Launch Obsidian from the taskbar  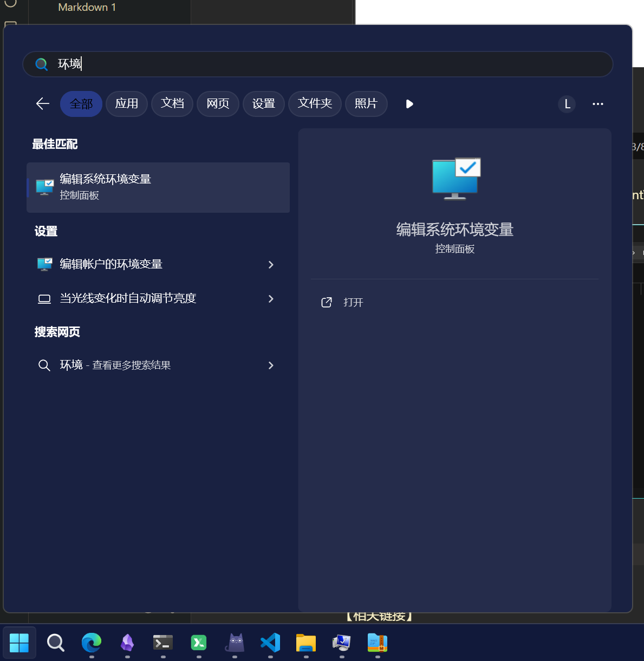(127, 643)
